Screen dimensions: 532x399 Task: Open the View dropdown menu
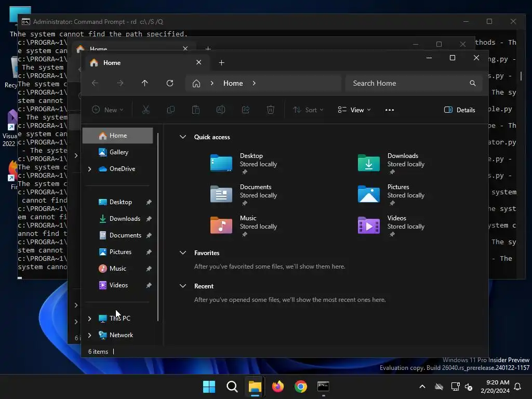tap(354, 110)
